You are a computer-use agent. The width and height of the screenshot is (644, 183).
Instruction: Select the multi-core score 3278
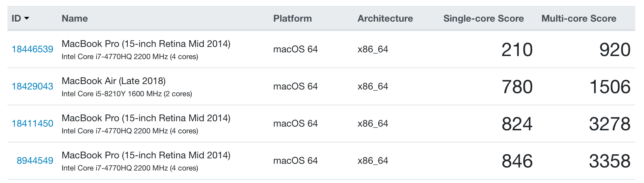pyautogui.click(x=610, y=124)
